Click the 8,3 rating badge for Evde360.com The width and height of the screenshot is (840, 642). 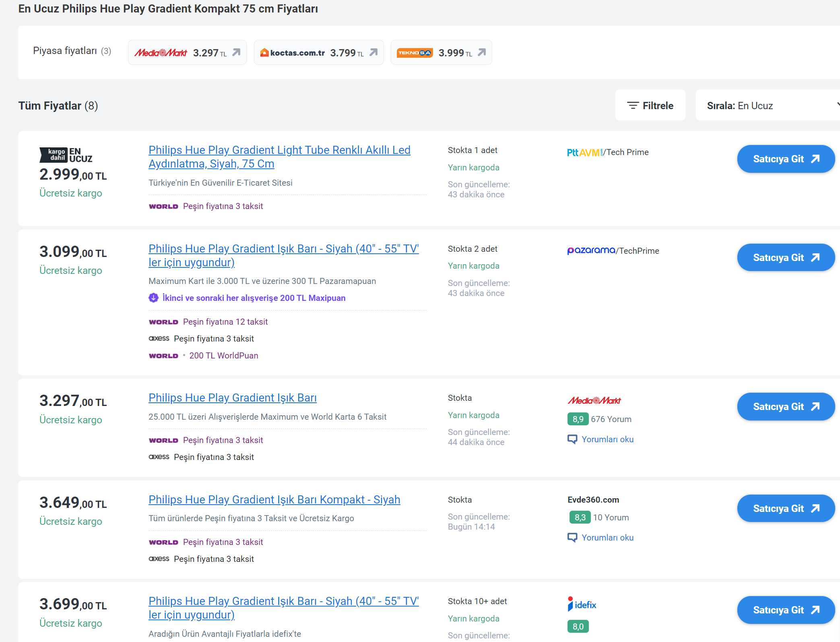coord(580,517)
